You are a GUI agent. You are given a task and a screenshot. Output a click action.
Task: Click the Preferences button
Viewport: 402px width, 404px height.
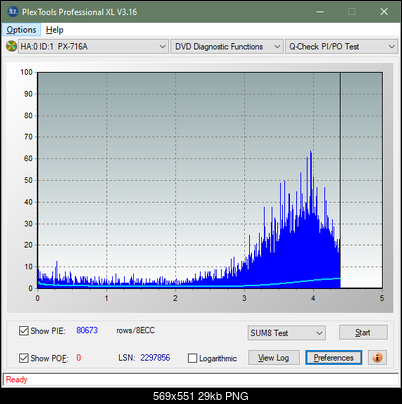(333, 358)
